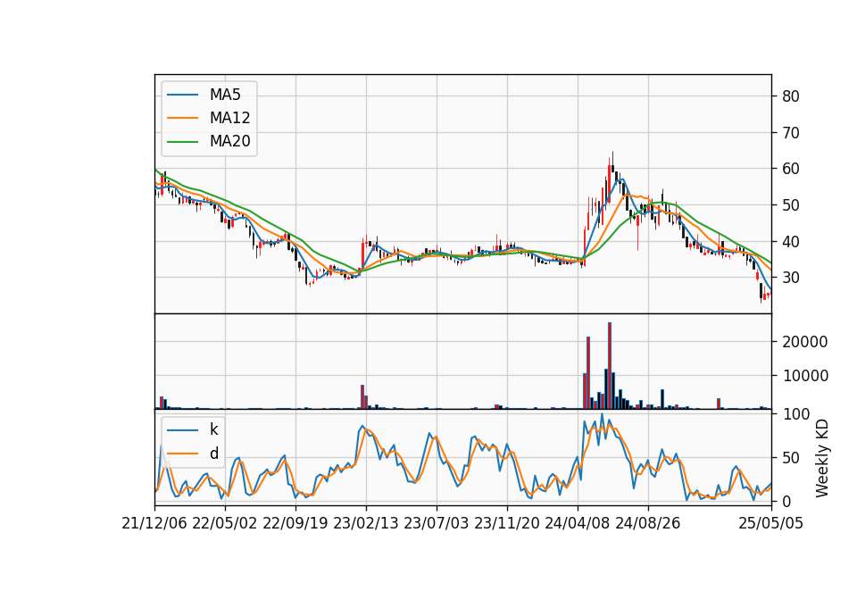This screenshot has height=616, width=857.
Task: Click the green MA20 legend line sample
Action: tap(182, 141)
